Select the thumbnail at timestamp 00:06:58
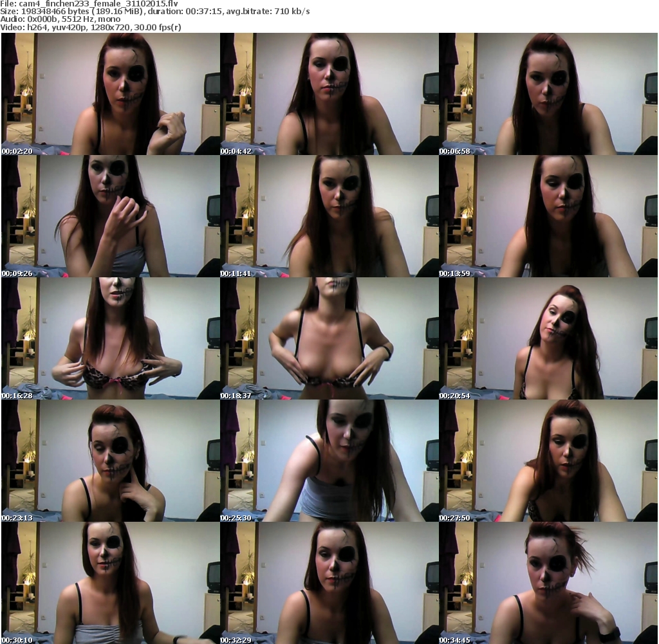The image size is (659, 644). click(x=548, y=94)
